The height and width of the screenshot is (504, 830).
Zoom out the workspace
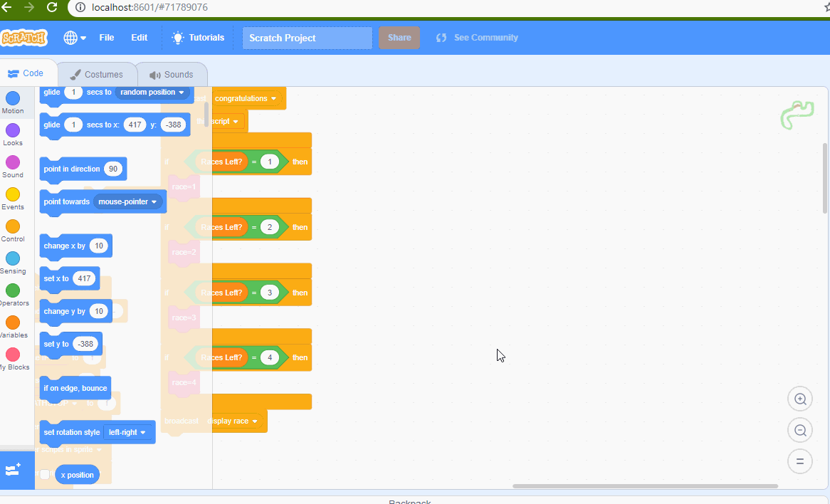pyautogui.click(x=800, y=431)
